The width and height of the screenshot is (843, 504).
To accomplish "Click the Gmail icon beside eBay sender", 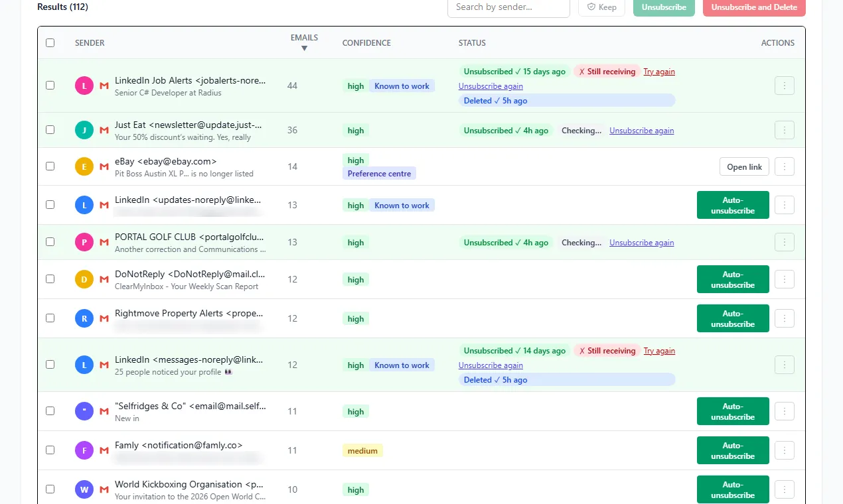I will point(104,166).
